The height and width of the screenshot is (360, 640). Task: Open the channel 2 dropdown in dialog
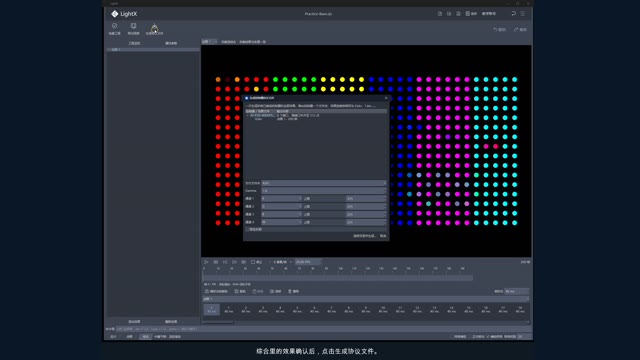(x=281, y=206)
